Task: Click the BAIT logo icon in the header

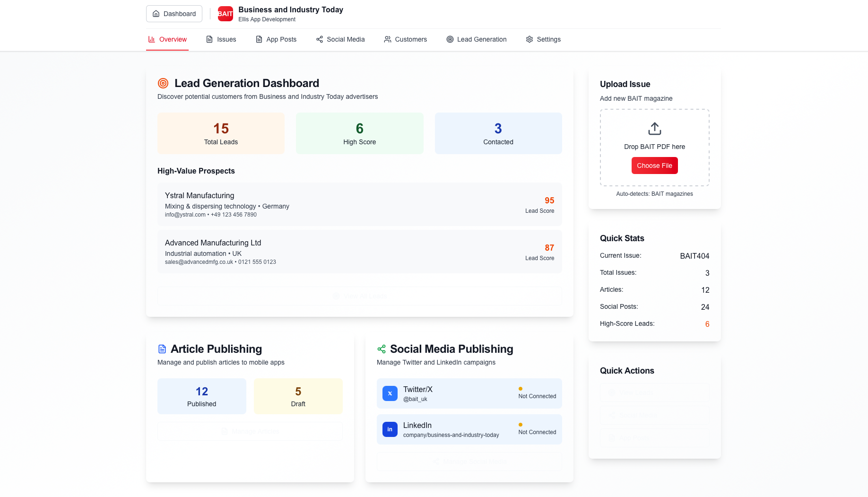Action: click(225, 14)
